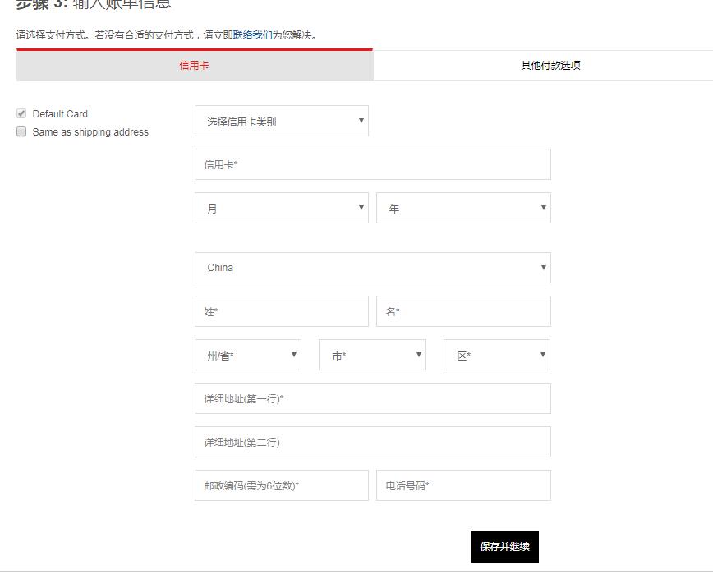The image size is (713, 588).
Task: Open the 州/省 province dropdown
Action: coord(246,354)
